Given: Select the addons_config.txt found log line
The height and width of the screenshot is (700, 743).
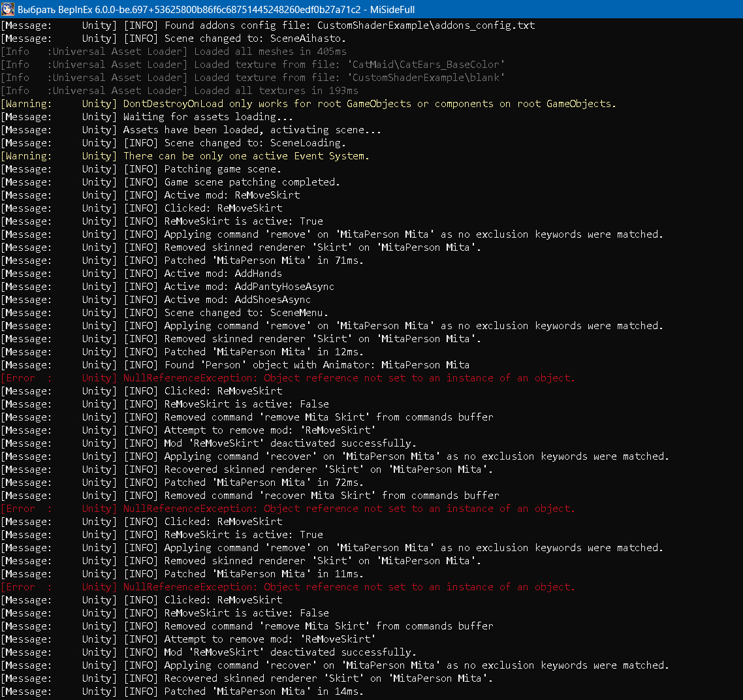Looking at the screenshot, I should click(349, 25).
